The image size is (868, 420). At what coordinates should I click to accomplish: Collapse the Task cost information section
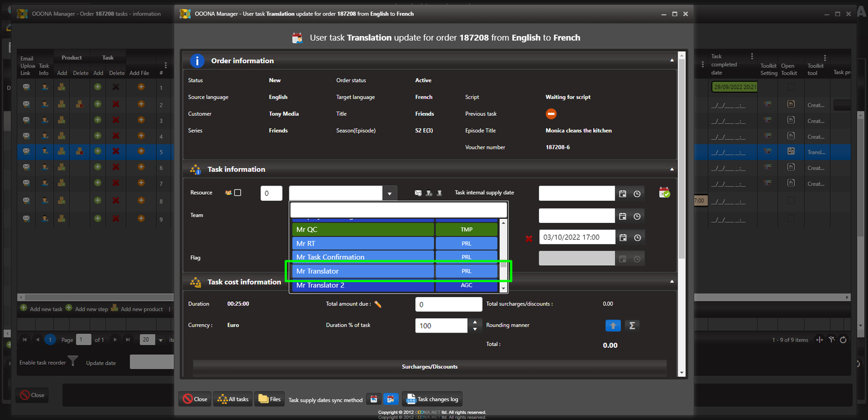point(671,281)
